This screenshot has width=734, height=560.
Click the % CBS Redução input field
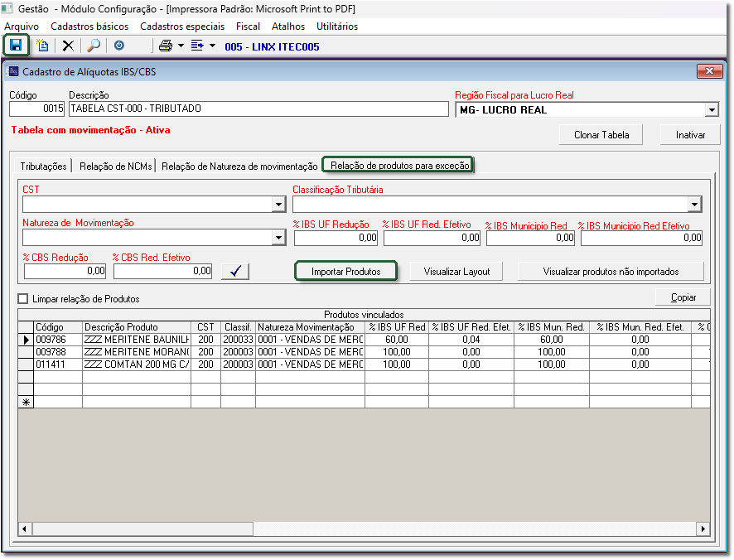click(65, 271)
